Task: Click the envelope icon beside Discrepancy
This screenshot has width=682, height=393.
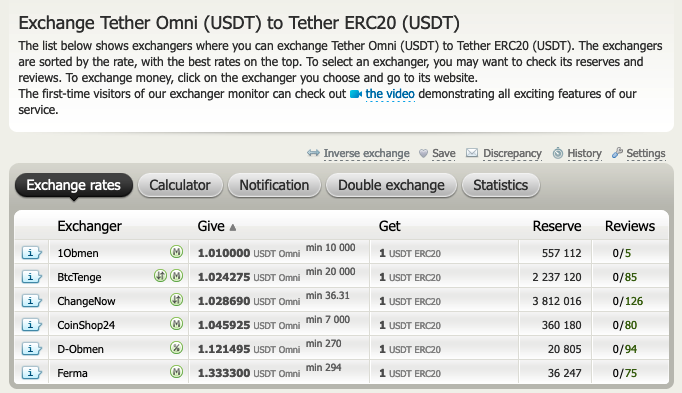Action: point(472,153)
